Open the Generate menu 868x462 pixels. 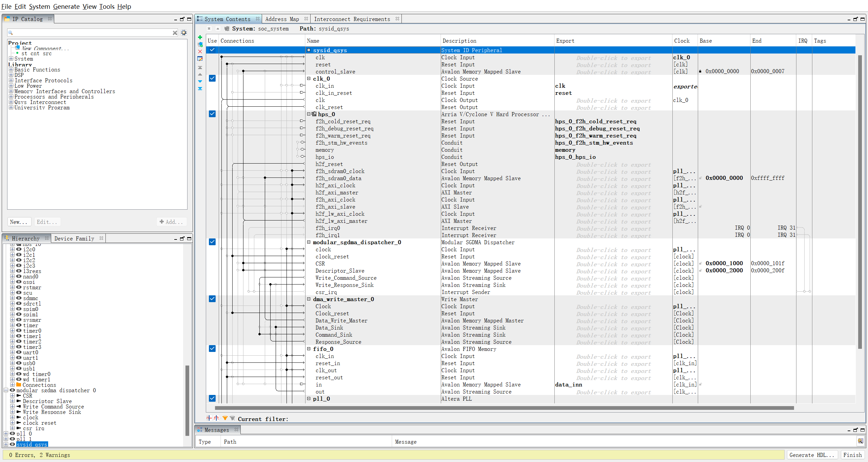pos(66,6)
